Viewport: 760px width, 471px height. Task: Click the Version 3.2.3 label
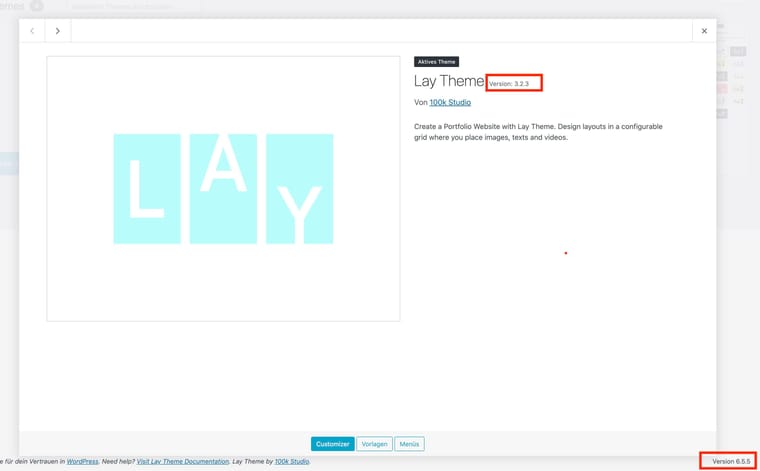509,84
